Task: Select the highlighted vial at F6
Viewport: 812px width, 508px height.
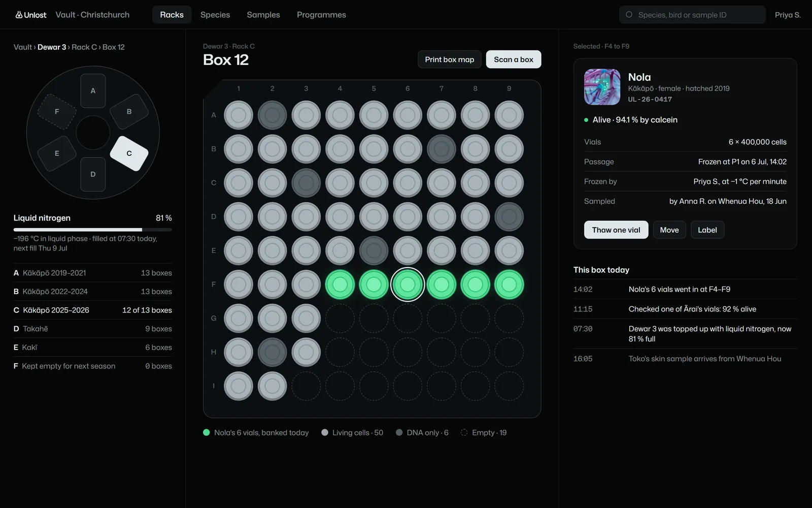Action: pos(408,284)
